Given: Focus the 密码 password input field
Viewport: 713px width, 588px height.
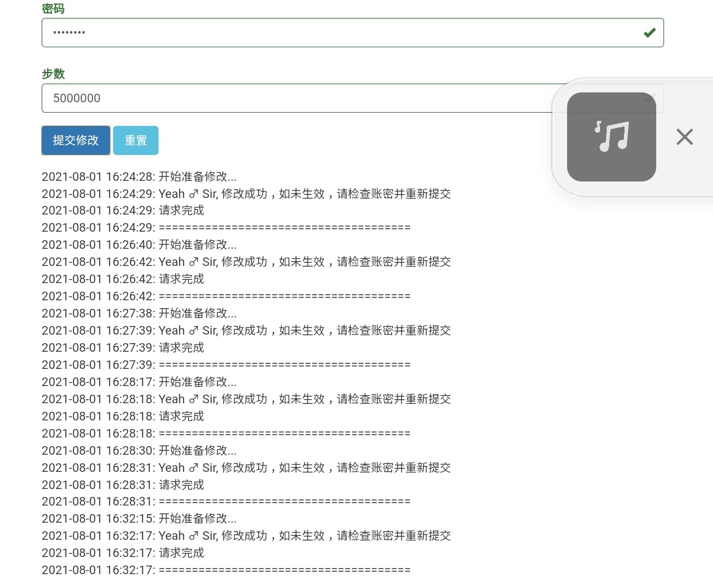Looking at the screenshot, I should 353,33.
